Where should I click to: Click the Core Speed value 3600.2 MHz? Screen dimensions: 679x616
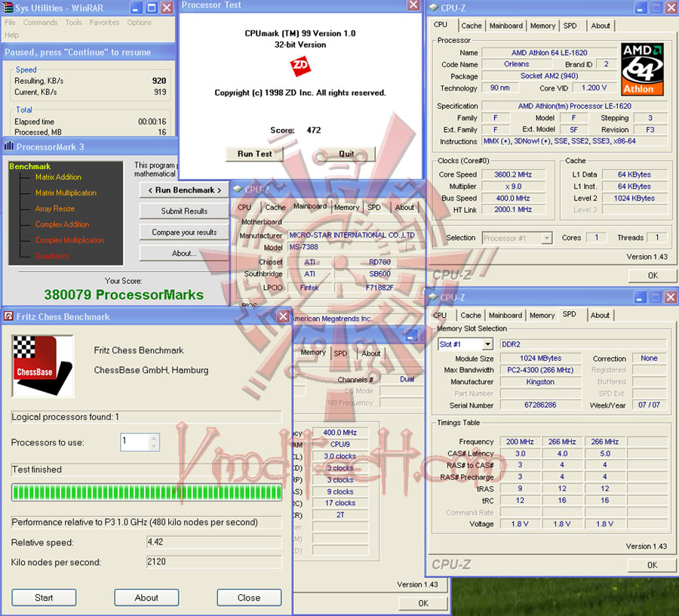[513, 174]
